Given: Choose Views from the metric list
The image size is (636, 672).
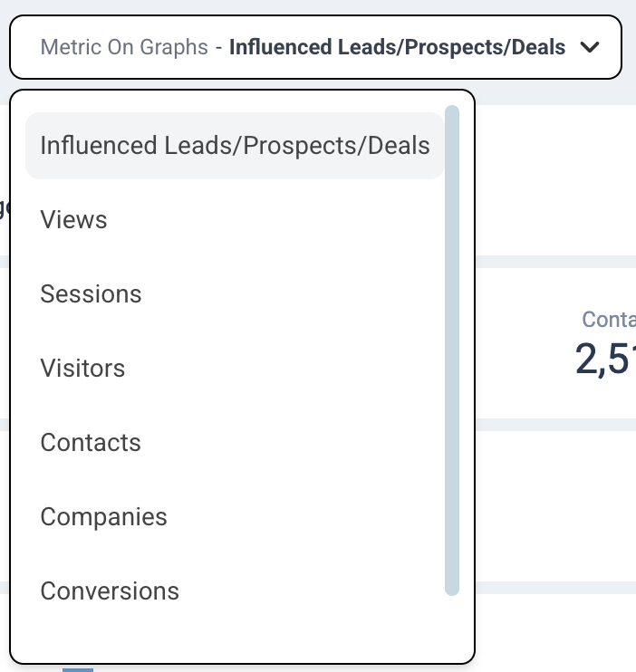Looking at the screenshot, I should pyautogui.click(x=74, y=220).
